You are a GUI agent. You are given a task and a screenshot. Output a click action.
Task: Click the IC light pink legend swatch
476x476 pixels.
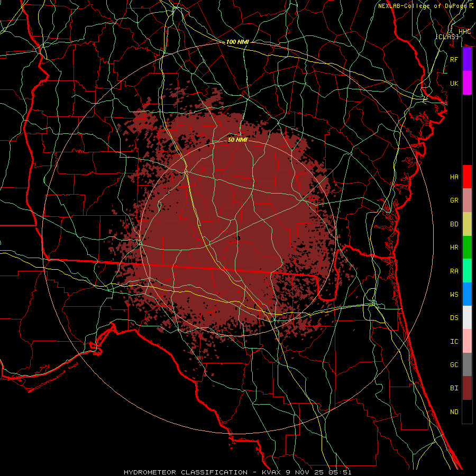[467, 341]
